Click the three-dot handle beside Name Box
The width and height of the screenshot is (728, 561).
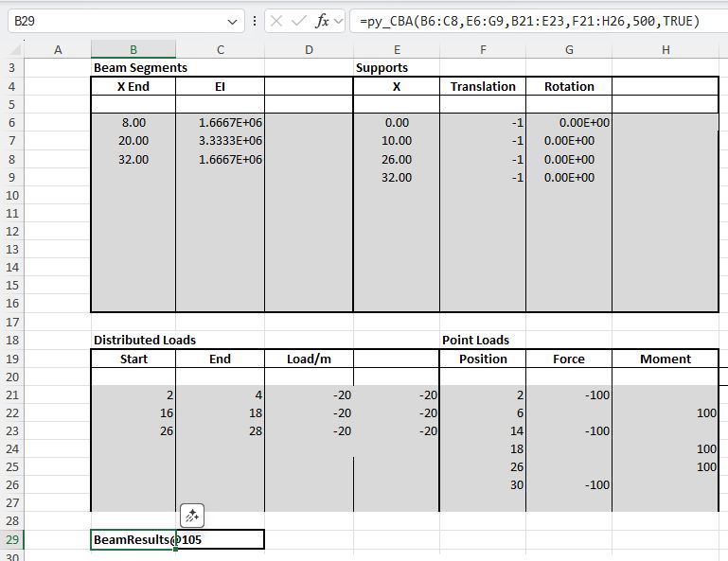(255, 20)
